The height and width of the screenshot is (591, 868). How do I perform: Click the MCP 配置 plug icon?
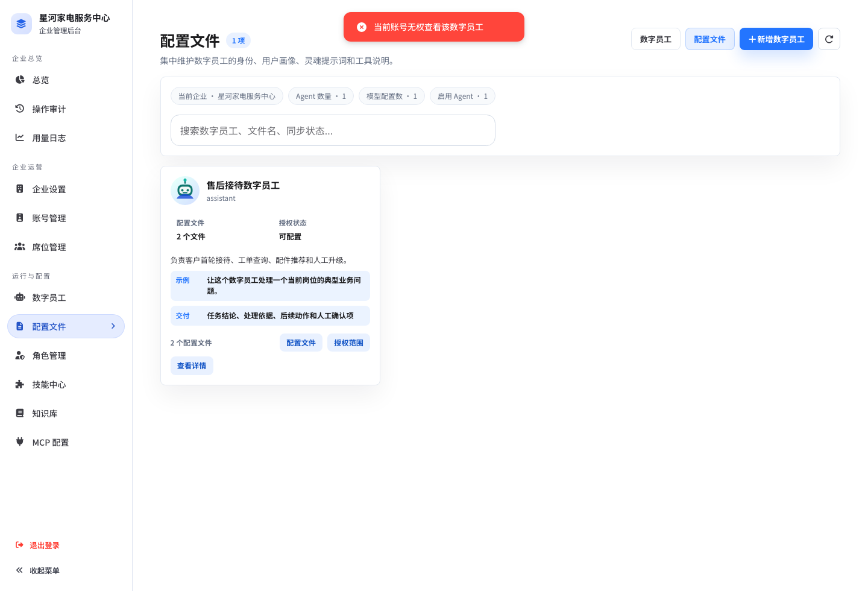[20, 442]
